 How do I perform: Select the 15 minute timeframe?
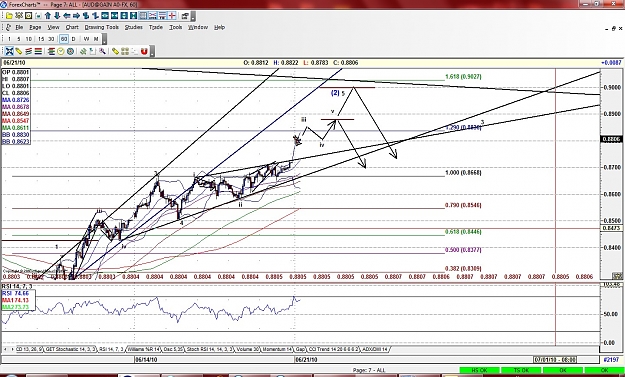pyautogui.click(x=41, y=39)
